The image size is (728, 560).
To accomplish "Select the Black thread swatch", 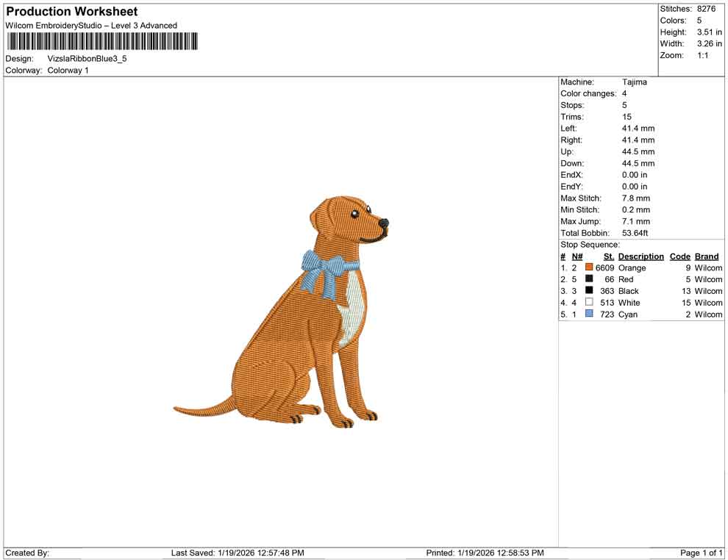I will coord(588,291).
